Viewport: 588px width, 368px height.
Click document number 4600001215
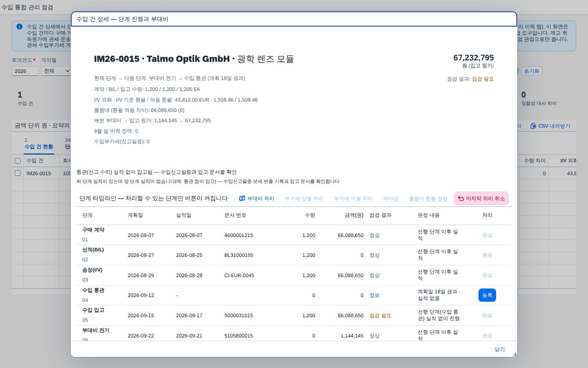coord(238,236)
